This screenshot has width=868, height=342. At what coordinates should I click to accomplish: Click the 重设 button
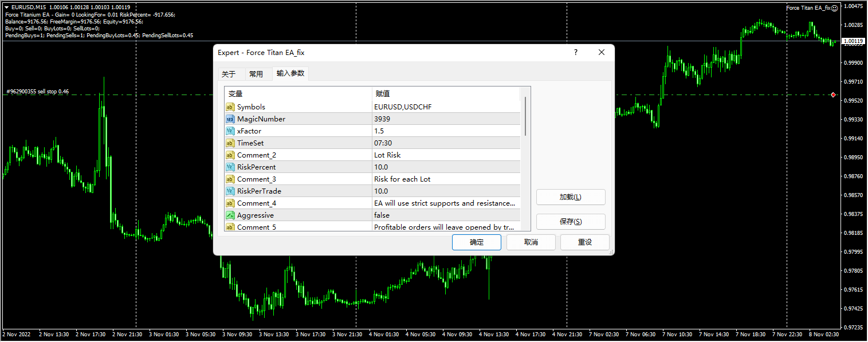pyautogui.click(x=584, y=242)
